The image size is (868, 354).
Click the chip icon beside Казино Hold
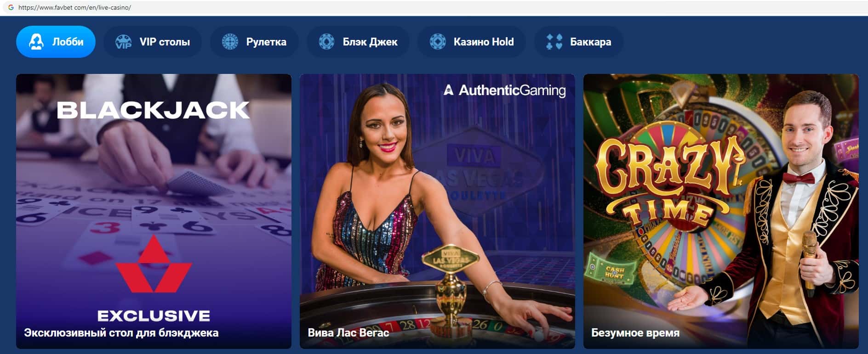coord(438,42)
